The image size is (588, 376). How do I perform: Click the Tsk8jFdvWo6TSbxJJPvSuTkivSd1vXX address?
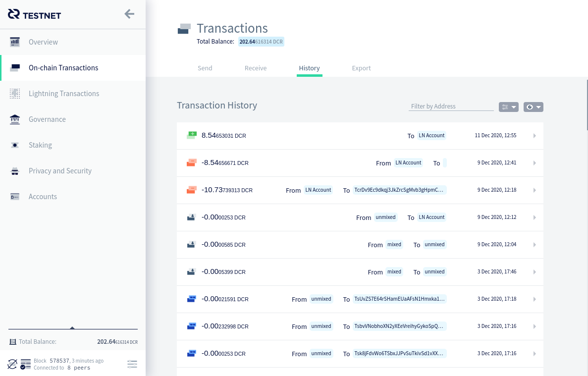pyautogui.click(x=399, y=354)
